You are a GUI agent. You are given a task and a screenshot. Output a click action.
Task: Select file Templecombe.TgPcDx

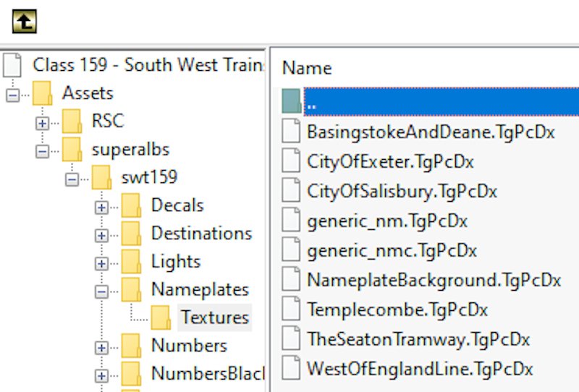point(397,310)
